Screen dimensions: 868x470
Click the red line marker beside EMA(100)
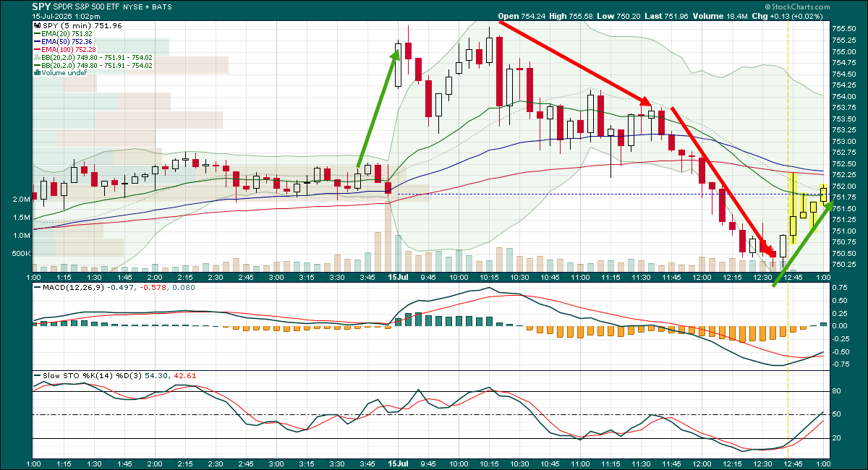(38, 49)
